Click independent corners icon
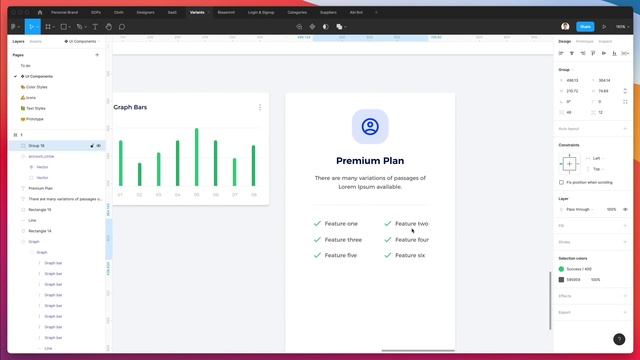 pos(625,102)
